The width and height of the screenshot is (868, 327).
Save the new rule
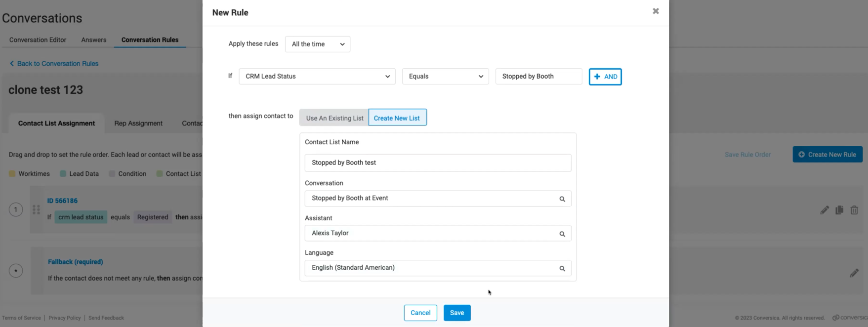pos(456,313)
